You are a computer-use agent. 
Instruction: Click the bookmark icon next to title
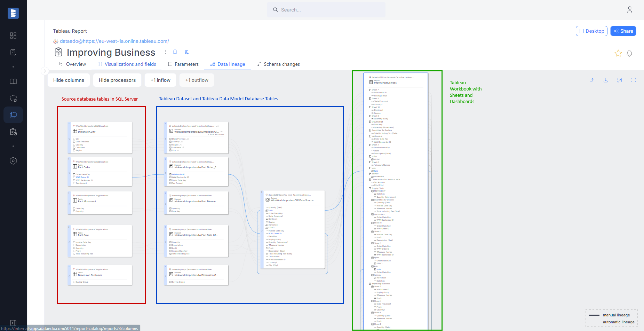(x=175, y=52)
